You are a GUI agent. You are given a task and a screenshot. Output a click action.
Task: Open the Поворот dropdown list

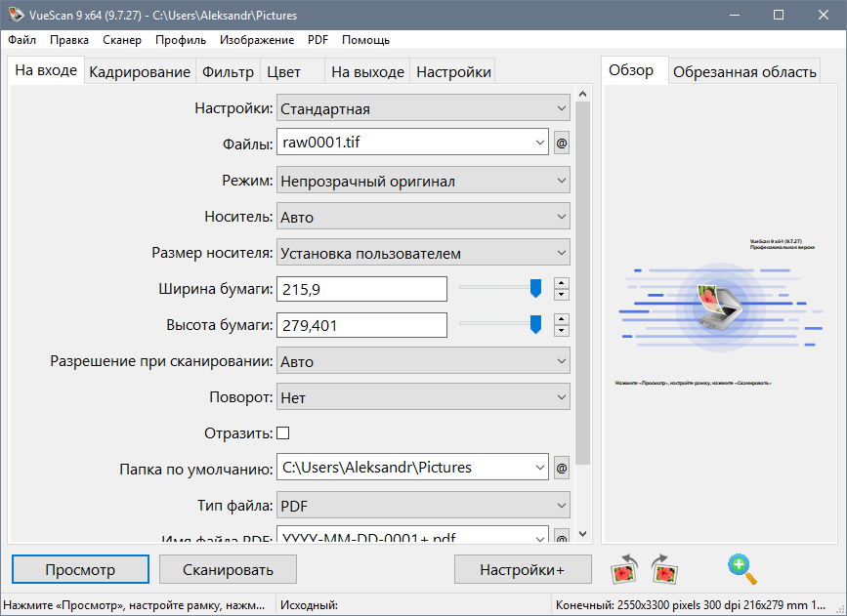coord(423,397)
